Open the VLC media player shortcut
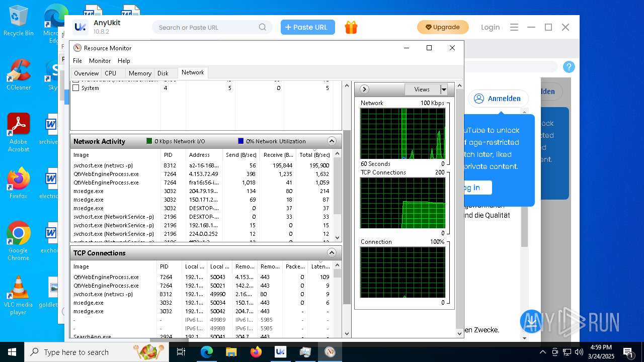Viewport: 644px width, 362px height. [x=18, y=296]
